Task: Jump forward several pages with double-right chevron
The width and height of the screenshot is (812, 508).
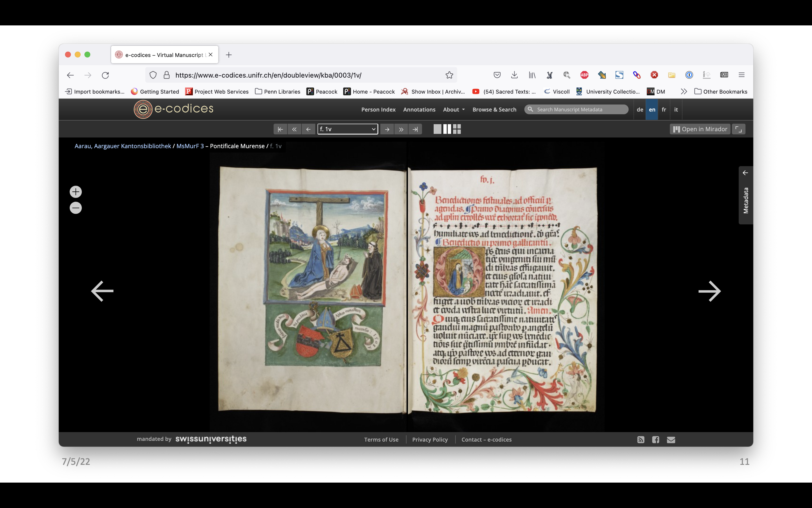Action: pyautogui.click(x=401, y=129)
